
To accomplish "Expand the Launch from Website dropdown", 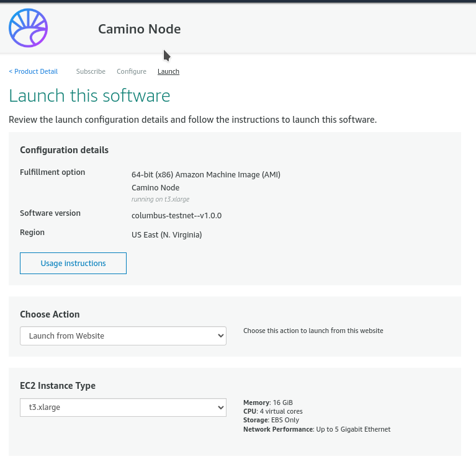I will tap(123, 336).
